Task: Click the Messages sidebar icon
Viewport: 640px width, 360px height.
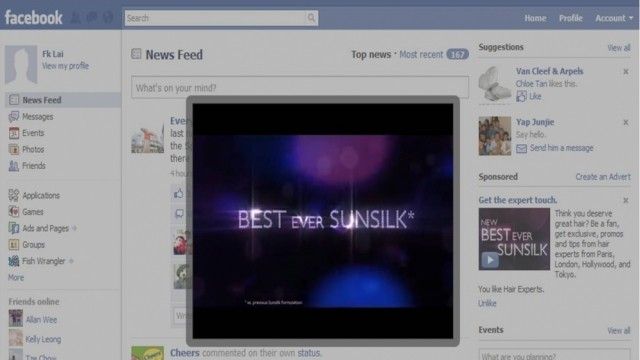Action: pos(14,117)
